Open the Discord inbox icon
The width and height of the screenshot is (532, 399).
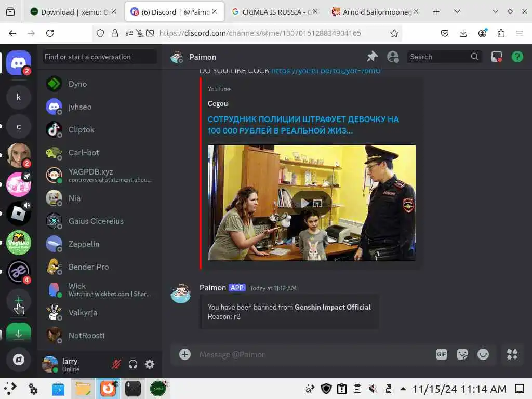coord(496,57)
